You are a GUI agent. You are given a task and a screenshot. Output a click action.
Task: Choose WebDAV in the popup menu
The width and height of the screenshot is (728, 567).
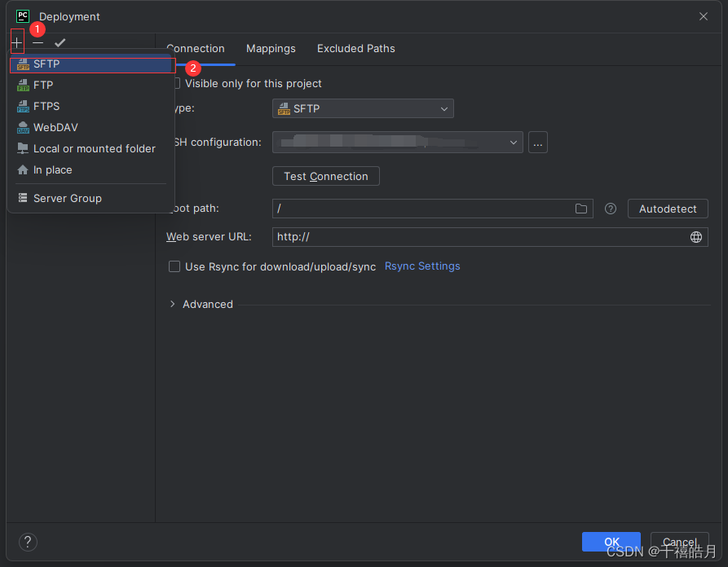(91, 128)
